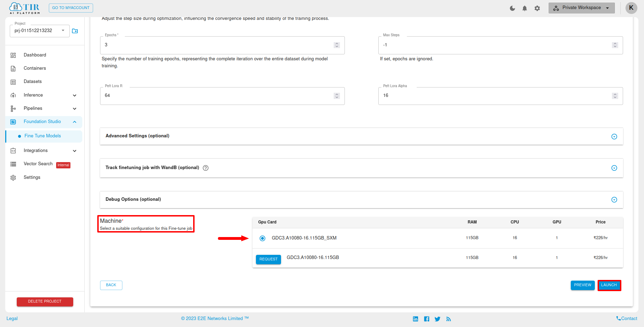
Task: Click REQUEST button for GDC3.A10080-16.115GB
Action: point(268,259)
